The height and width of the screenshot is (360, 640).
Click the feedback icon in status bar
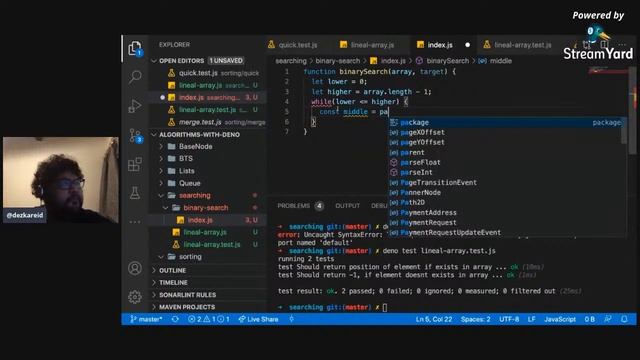click(608, 319)
